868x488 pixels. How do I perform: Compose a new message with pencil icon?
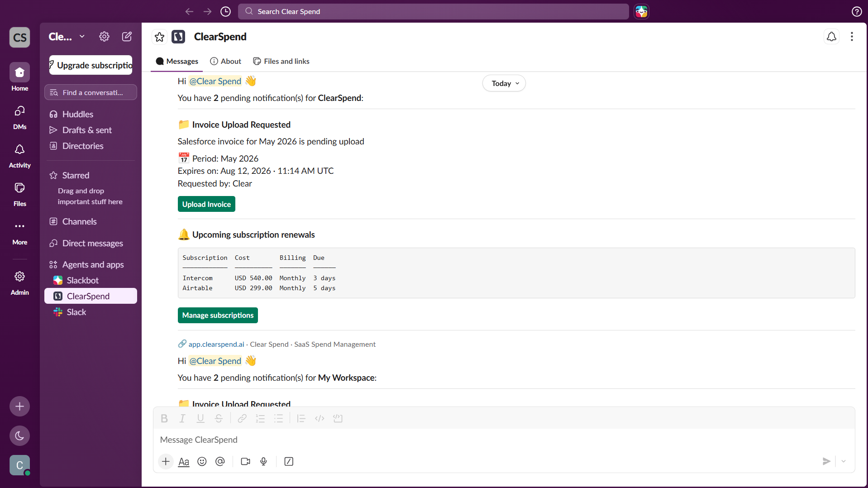click(x=127, y=37)
